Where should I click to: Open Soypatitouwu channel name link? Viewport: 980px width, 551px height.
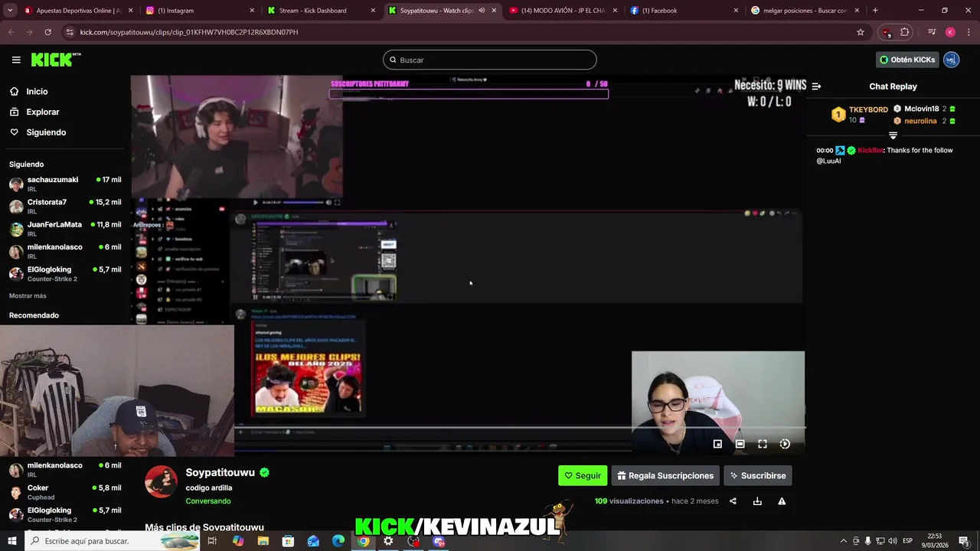(220, 472)
